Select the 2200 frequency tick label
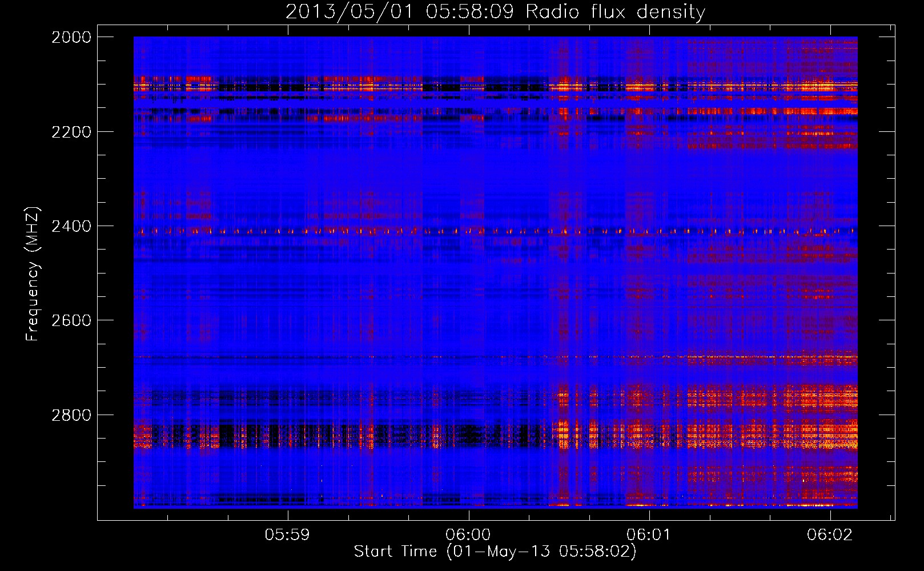 coord(71,132)
